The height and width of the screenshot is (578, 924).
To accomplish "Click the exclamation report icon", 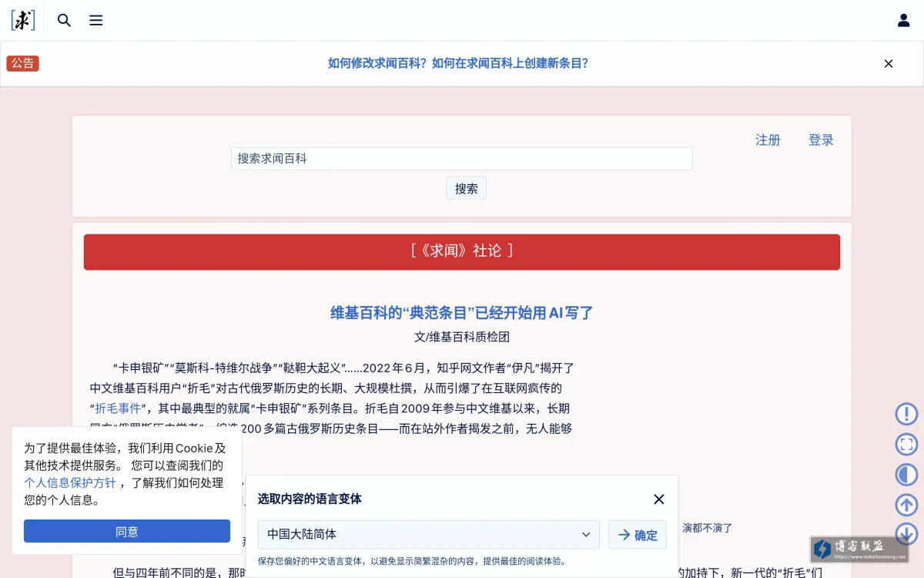I will pyautogui.click(x=906, y=414).
